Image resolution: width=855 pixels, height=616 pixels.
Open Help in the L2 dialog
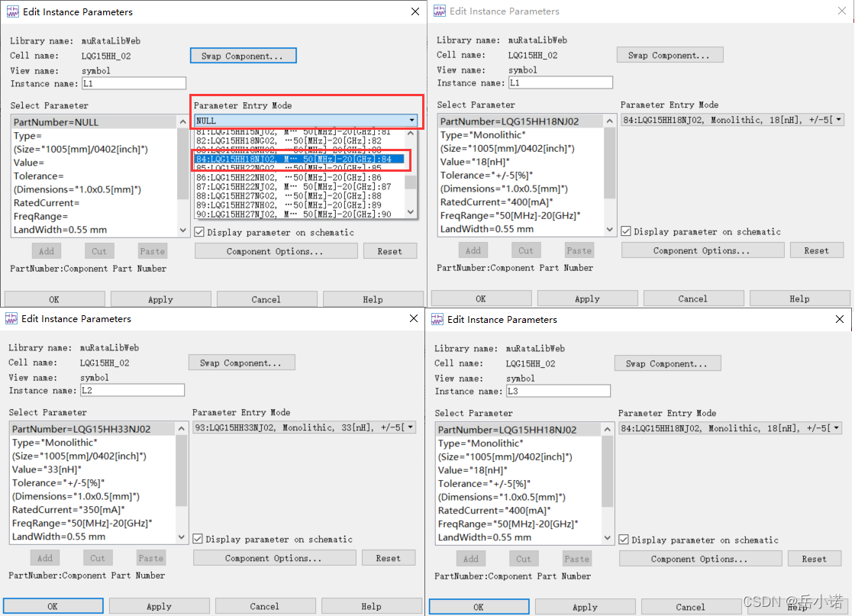point(371,606)
